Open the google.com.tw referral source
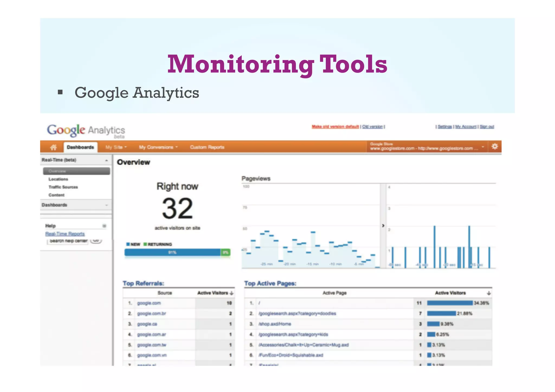The width and height of the screenshot is (555, 392). click(152, 345)
